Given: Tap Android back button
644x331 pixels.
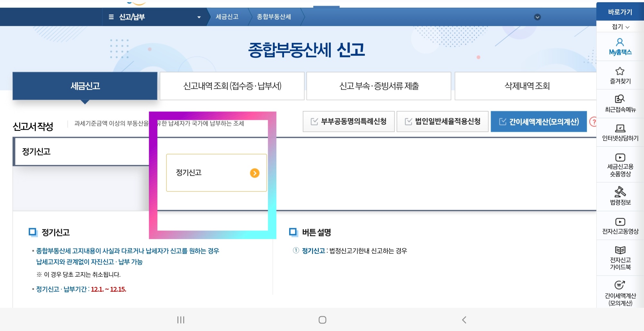Looking at the screenshot, I should click(464, 320).
